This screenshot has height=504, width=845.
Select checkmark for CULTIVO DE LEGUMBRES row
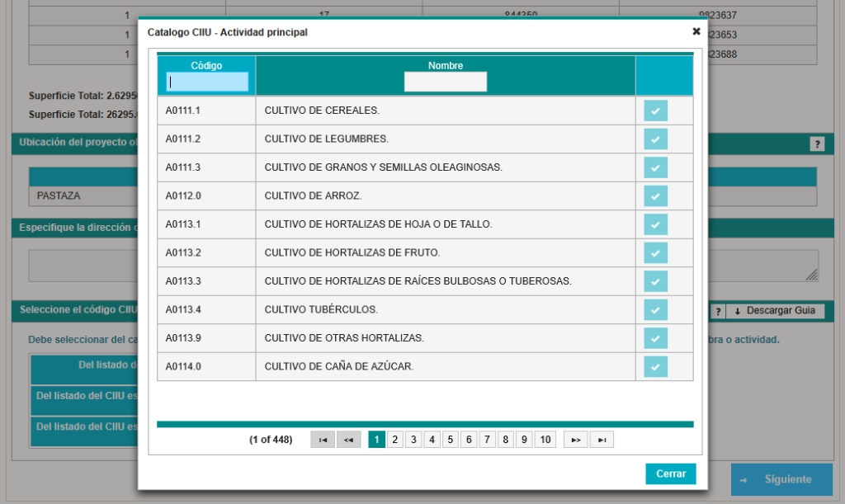tap(655, 139)
